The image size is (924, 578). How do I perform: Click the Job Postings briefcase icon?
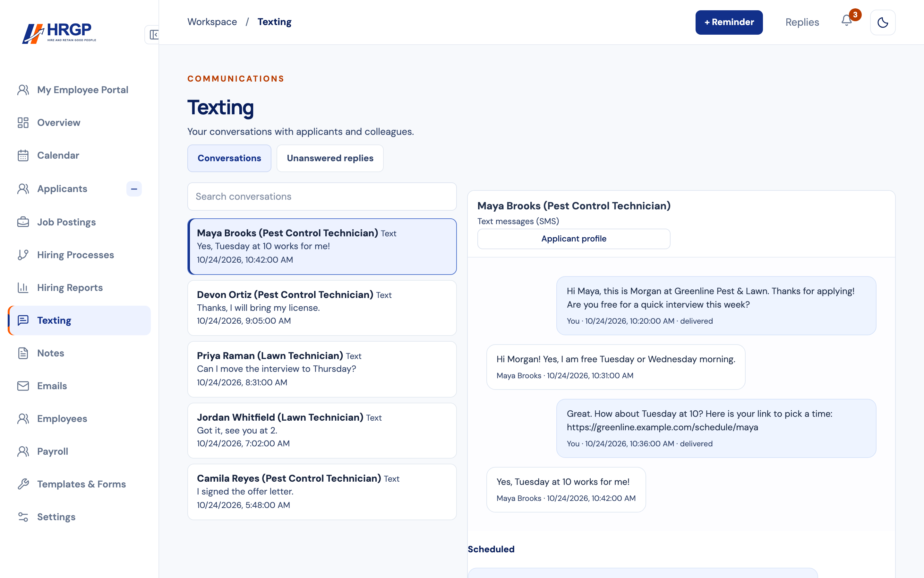pyautogui.click(x=23, y=222)
